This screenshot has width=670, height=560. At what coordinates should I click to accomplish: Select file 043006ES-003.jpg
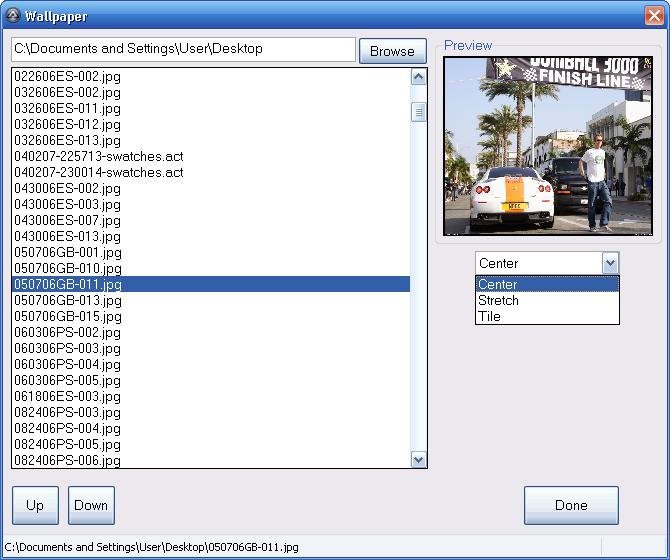click(211, 205)
